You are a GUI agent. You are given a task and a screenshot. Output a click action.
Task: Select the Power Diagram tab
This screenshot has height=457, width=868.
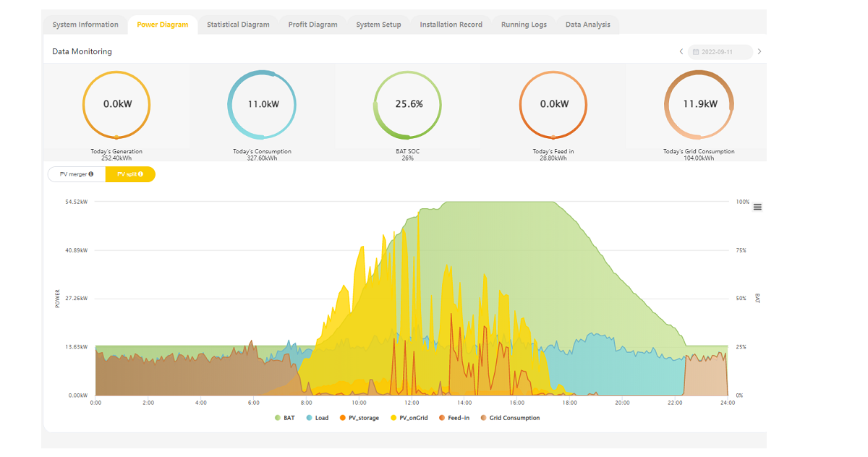[163, 25]
